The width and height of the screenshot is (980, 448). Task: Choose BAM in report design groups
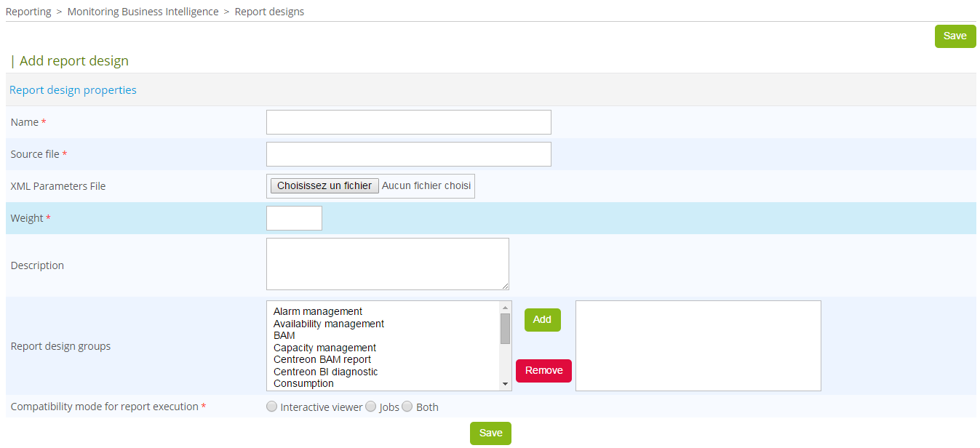pos(284,336)
